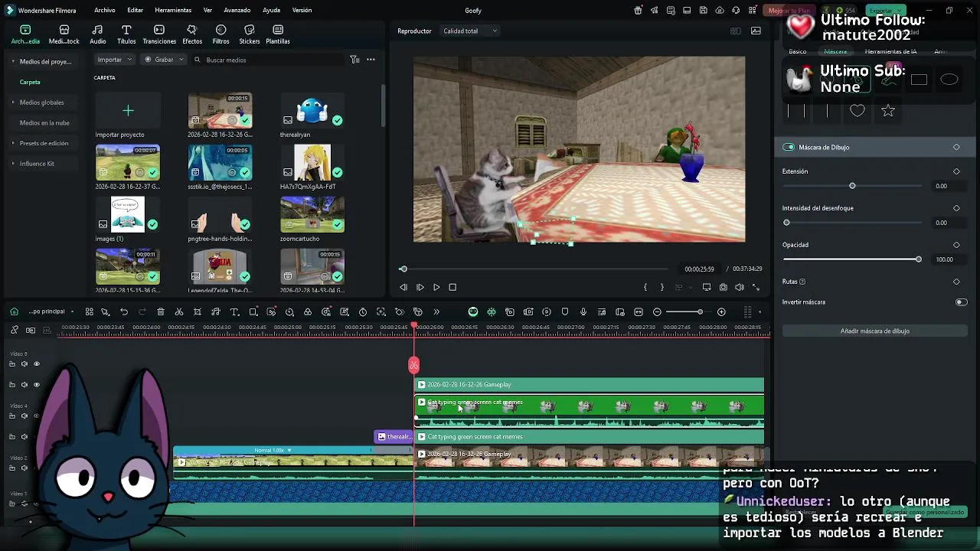Take a snapshot with the camera icon
This screenshot has height=551, width=980.
click(723, 287)
